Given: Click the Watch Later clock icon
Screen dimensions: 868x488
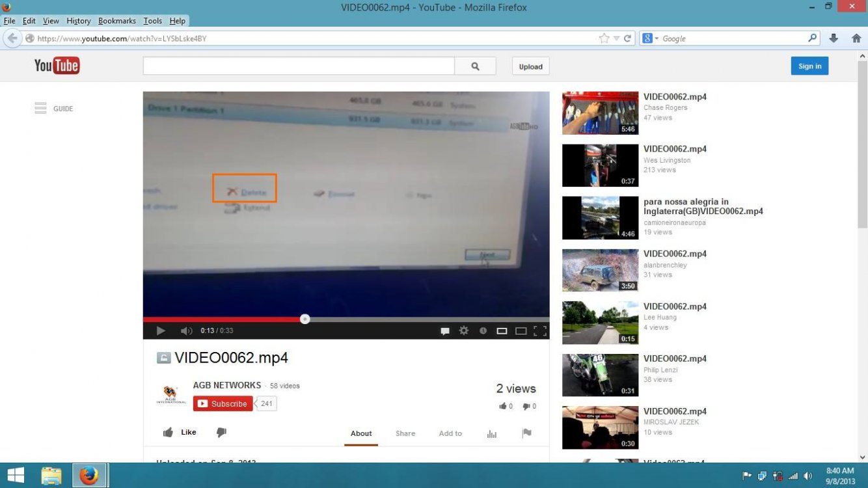Looking at the screenshot, I should (x=483, y=331).
